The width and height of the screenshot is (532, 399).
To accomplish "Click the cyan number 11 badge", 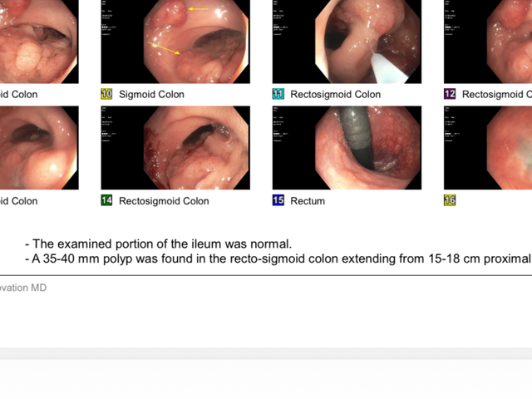I will tap(278, 94).
